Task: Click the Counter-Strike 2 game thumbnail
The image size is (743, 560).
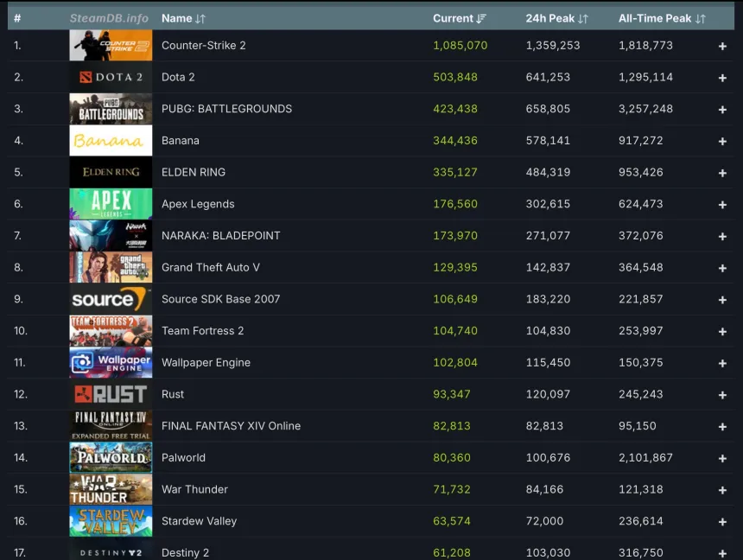Action: point(111,46)
